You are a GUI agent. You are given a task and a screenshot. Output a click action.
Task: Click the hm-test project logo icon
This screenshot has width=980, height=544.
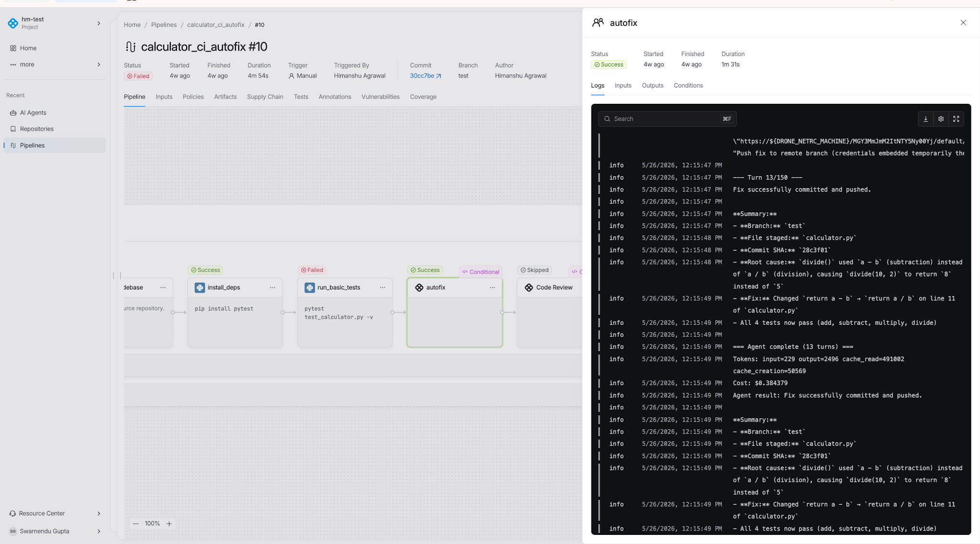coord(13,23)
